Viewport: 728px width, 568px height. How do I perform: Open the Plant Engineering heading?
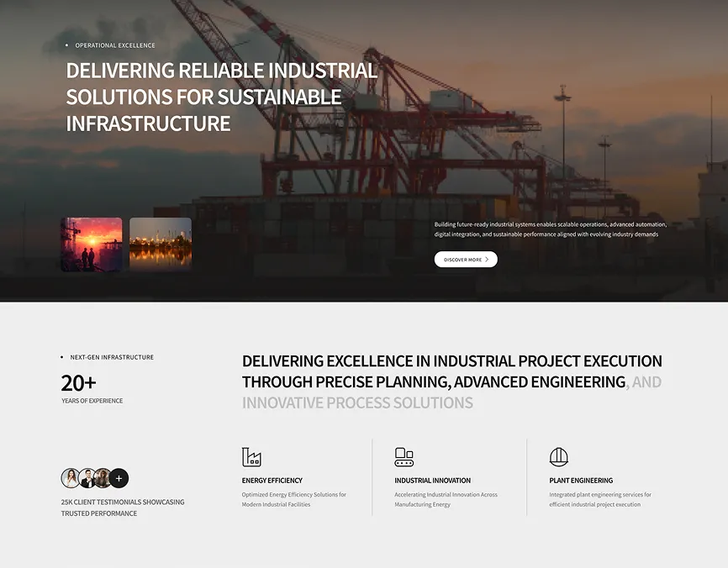click(581, 481)
